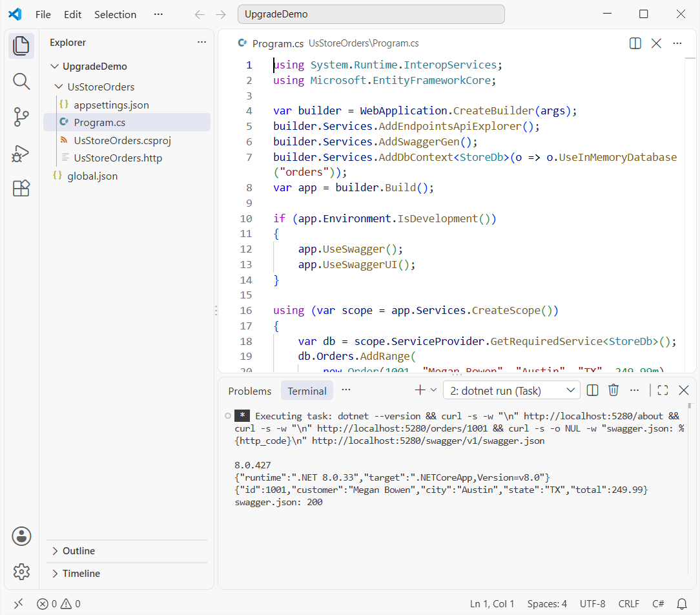Open the Manage gear icon
Viewport: 700px width, 615px height.
[x=21, y=572]
